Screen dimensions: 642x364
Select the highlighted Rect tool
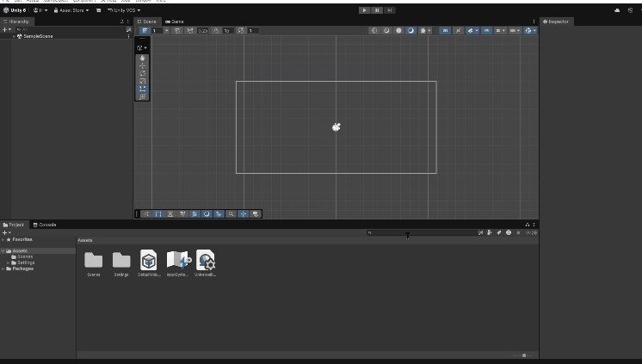(x=142, y=89)
